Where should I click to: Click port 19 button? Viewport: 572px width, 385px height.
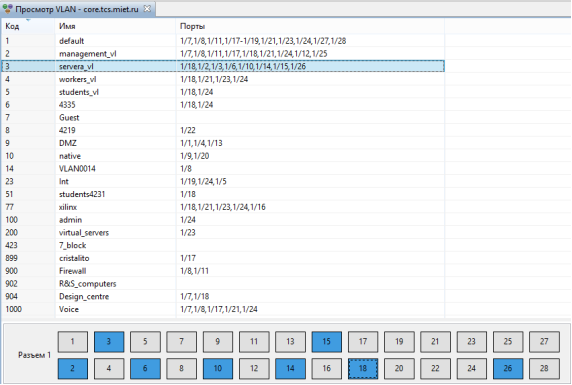tap(399, 342)
